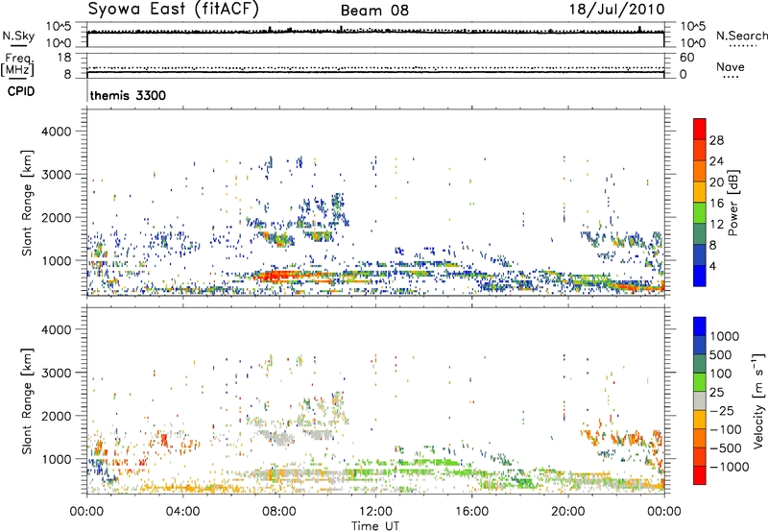Click the 'Velocity [m s-1]' colorbar label
The image size is (768, 532).
[758, 400]
